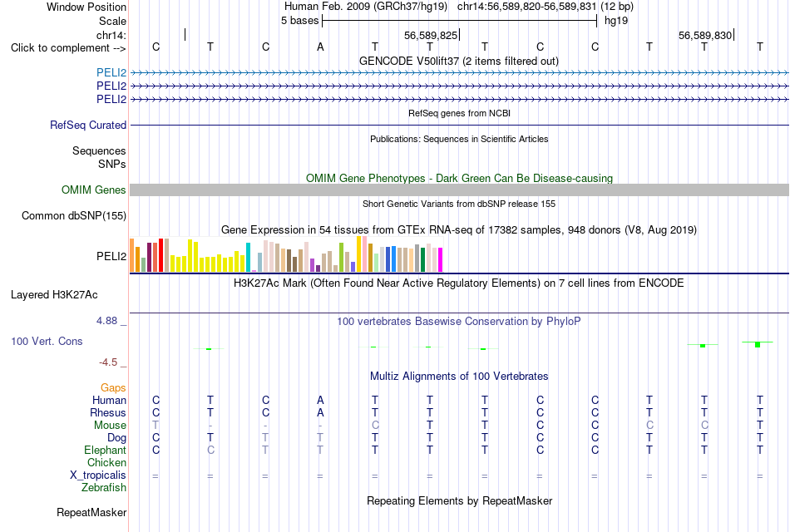Click the 'A' base in the Human row
The width and height of the screenshot is (790, 532).
[320, 401]
